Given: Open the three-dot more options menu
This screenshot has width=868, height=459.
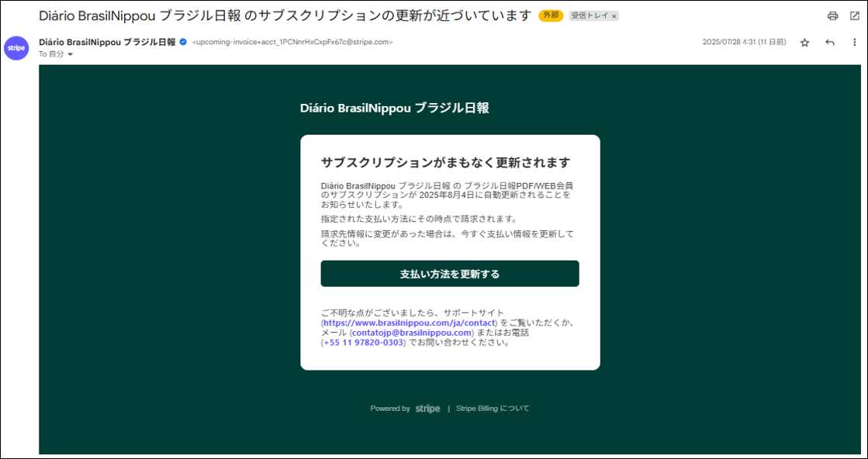Looking at the screenshot, I should tap(854, 43).
